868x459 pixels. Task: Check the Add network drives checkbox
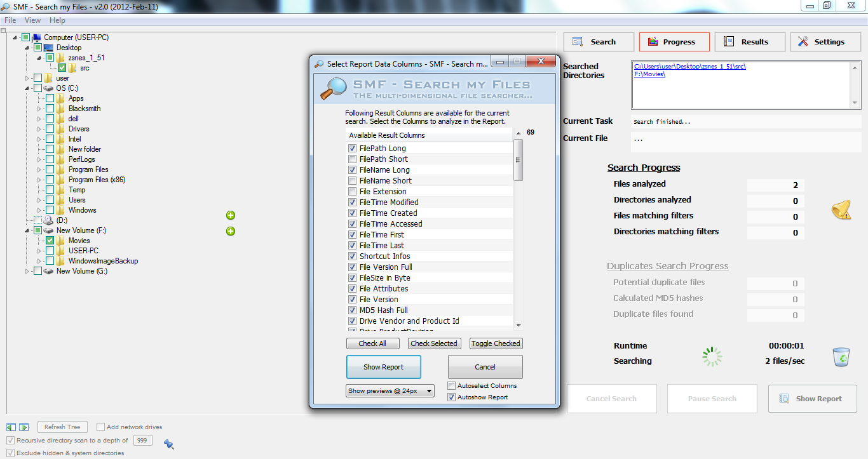coord(100,427)
